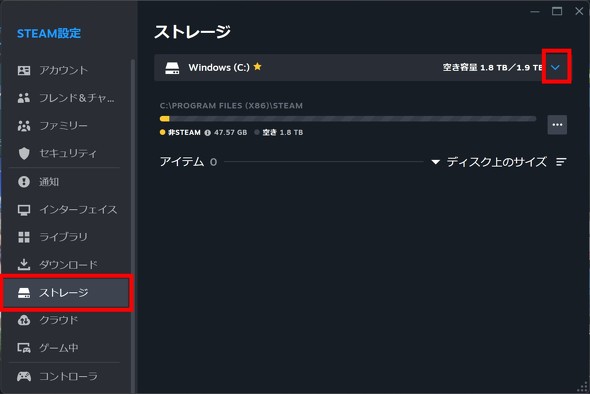
Task: Open コントローラ settings
Action: [66, 376]
